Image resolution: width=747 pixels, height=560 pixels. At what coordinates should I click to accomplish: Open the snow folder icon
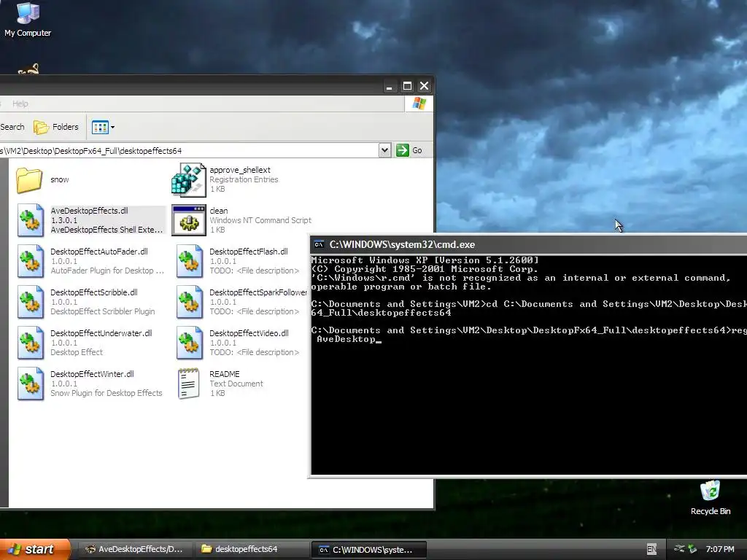29,180
